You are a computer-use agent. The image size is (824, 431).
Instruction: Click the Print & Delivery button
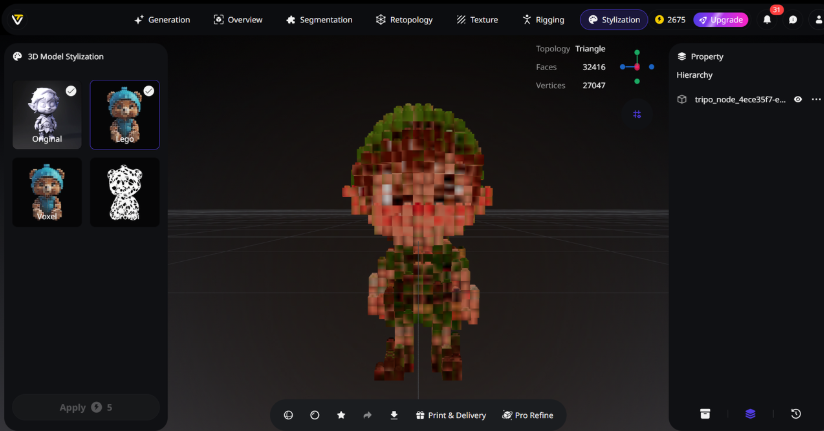pos(450,415)
